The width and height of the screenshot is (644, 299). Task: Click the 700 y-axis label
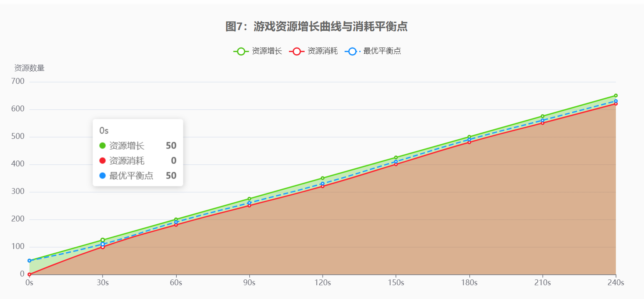coord(18,81)
